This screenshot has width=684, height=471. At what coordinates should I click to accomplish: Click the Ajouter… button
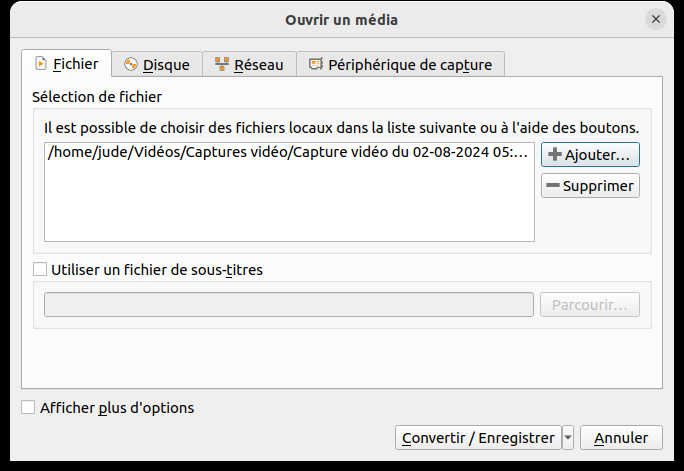click(x=590, y=155)
